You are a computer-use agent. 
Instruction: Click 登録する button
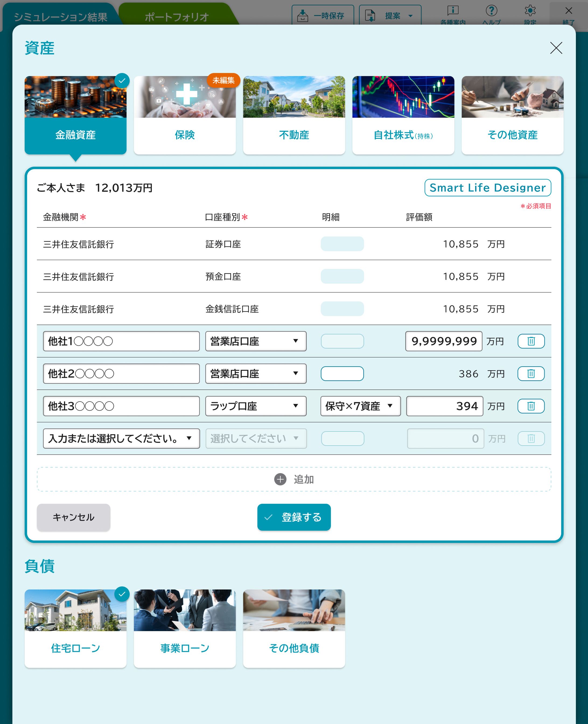(x=294, y=517)
